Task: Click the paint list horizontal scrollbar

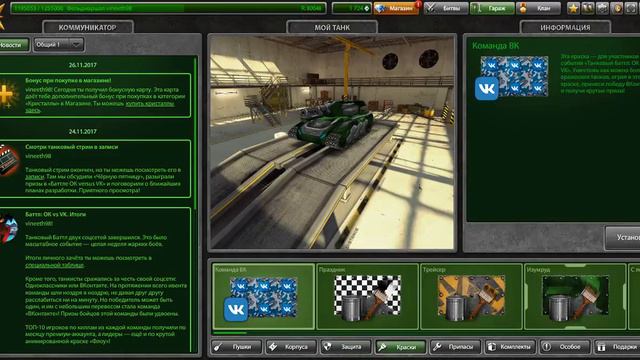Action: (x=230, y=333)
